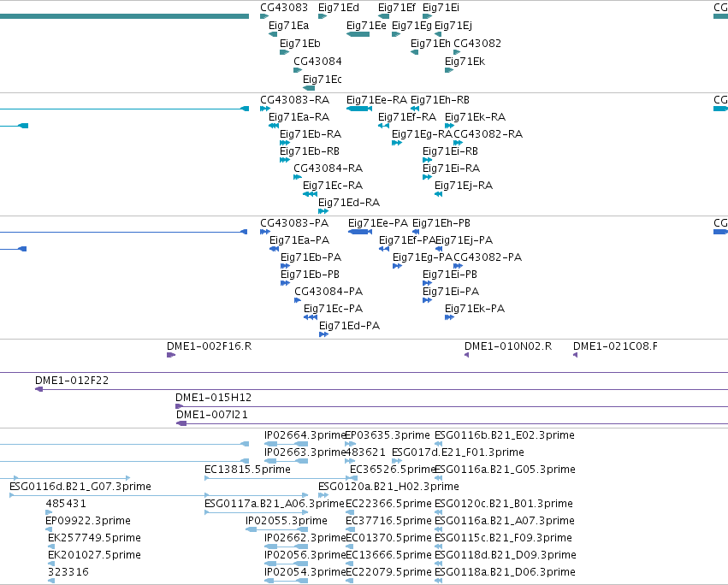Open transcript Eig71Ei-RB
Screen dimensions: 728x585
(450, 151)
